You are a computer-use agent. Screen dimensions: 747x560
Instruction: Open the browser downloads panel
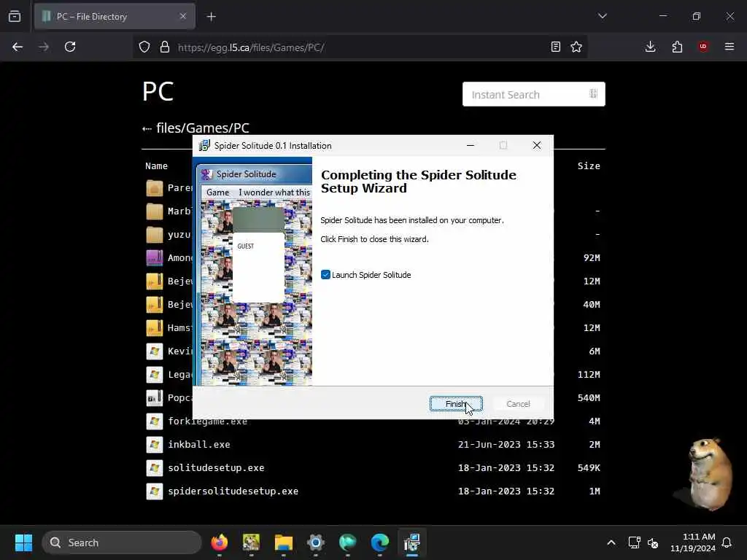[x=650, y=47]
